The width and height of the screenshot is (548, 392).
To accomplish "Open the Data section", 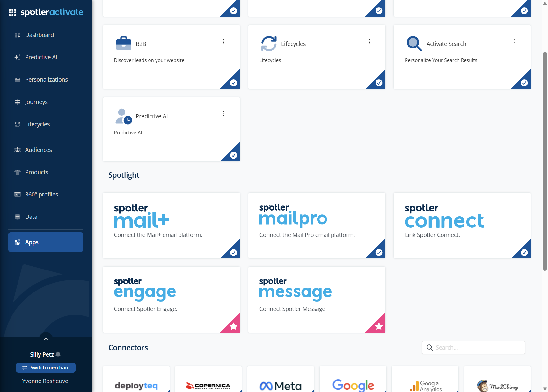I will (x=46, y=217).
